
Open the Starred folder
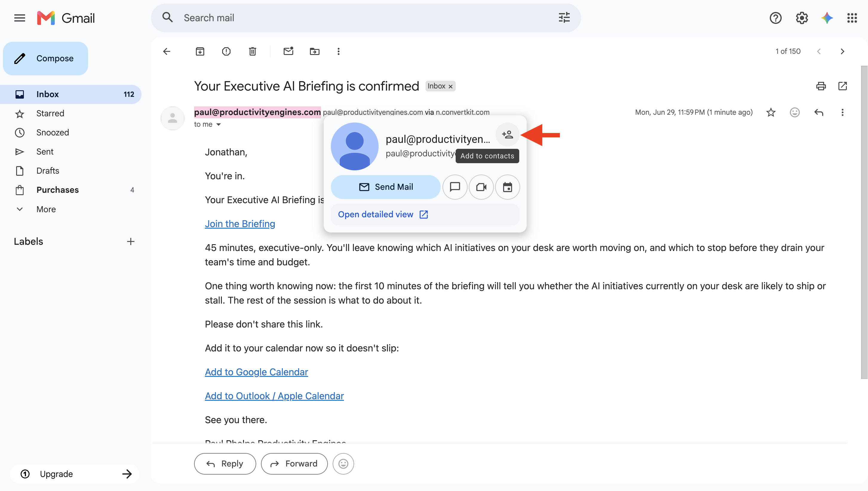[70, 114]
